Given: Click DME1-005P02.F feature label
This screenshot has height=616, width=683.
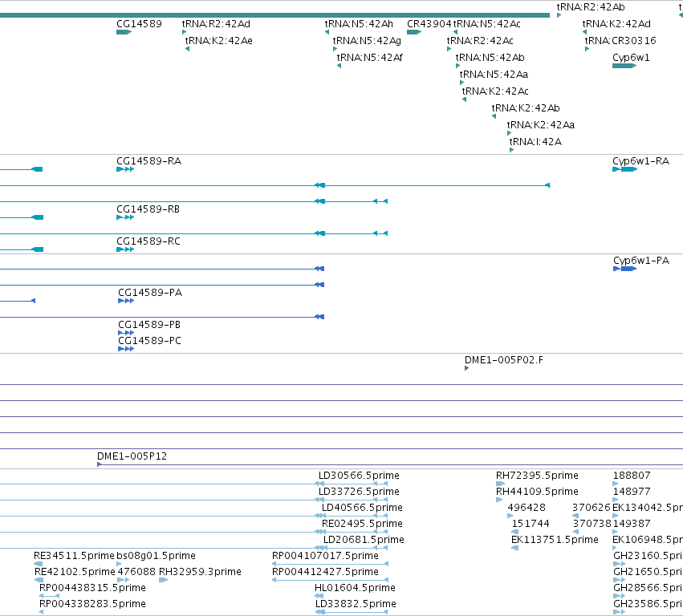Looking at the screenshot, I should 504,360.
